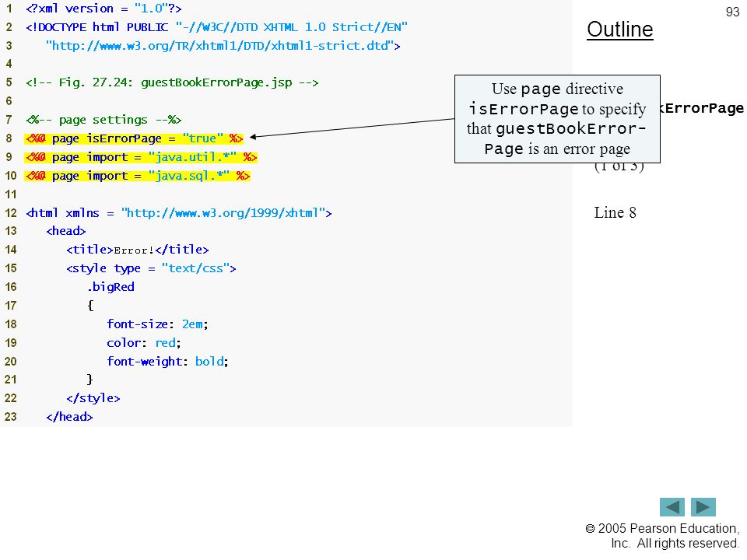Select the DOCTYPE html PUBLIC line
The image size is (747, 560).
[x=217, y=27]
